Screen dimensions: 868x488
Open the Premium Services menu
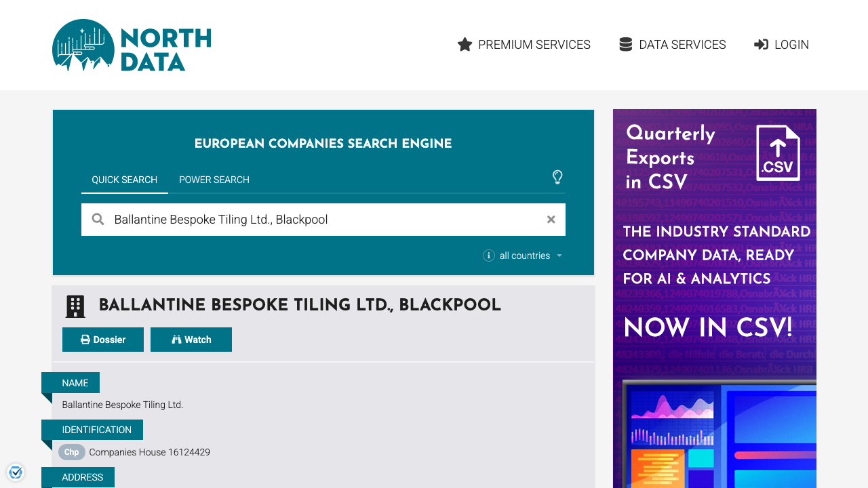point(534,45)
